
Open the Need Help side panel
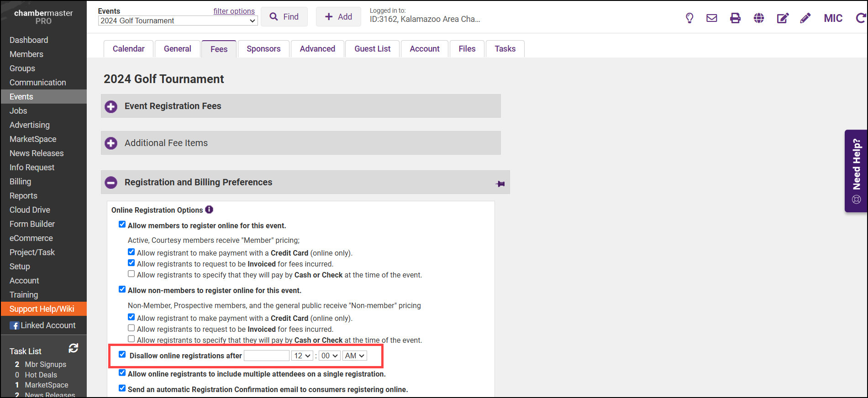click(x=856, y=171)
